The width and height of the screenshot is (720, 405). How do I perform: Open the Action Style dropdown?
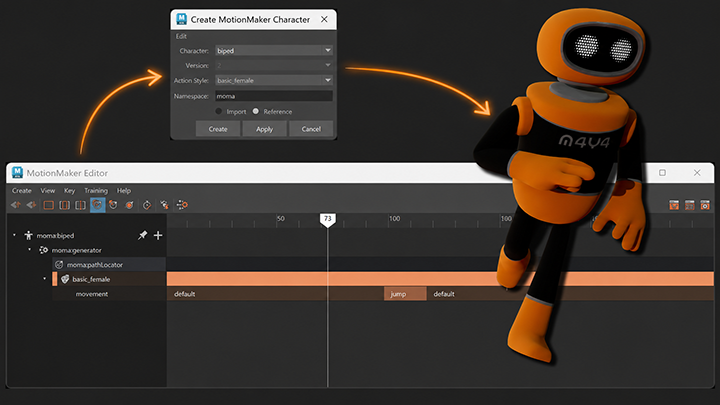(274, 80)
